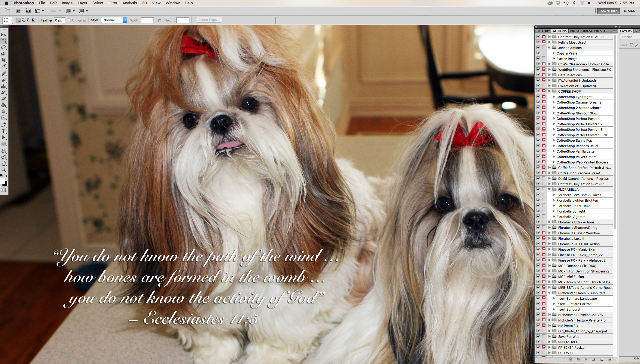Viewport: 640px width, 364px height.
Task: Create a new action set
Action: (x=593, y=359)
